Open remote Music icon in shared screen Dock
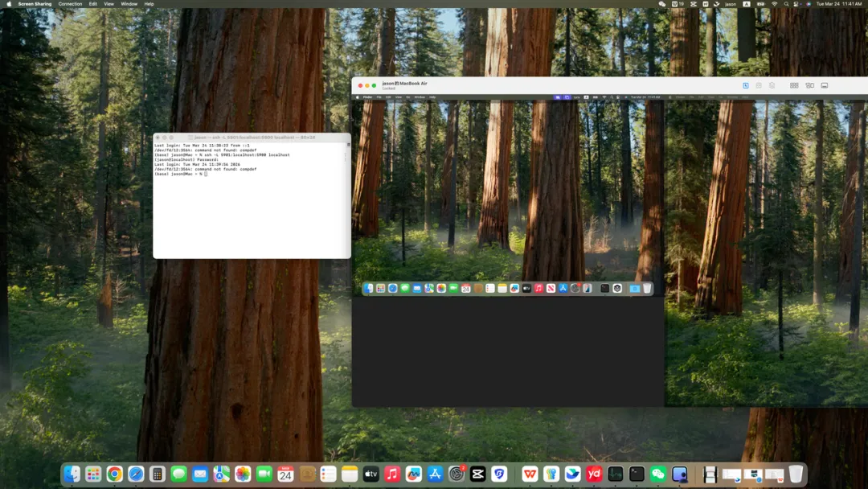868x489 pixels. 538,289
